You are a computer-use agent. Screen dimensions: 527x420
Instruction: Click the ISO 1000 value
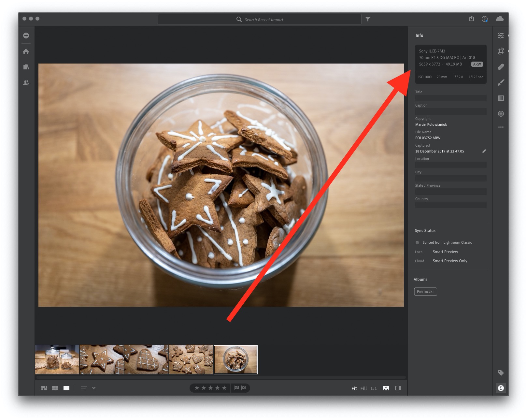[425, 77]
